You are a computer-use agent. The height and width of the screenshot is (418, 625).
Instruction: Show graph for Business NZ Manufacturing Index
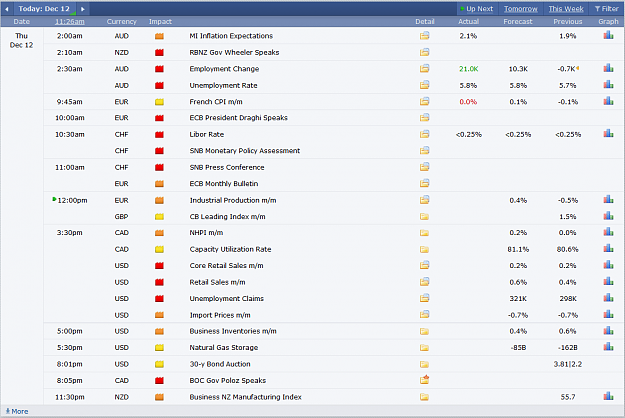608,396
